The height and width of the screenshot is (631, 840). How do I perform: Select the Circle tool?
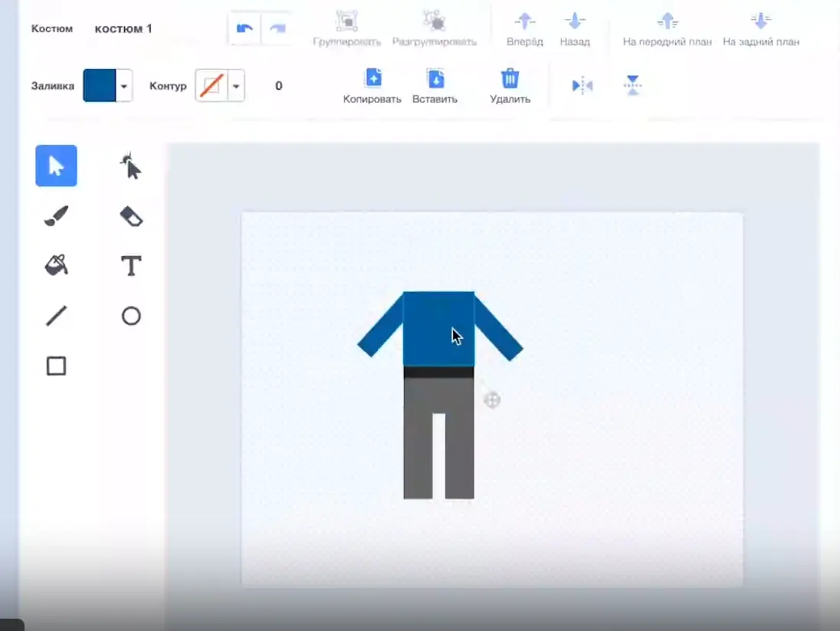(x=131, y=316)
